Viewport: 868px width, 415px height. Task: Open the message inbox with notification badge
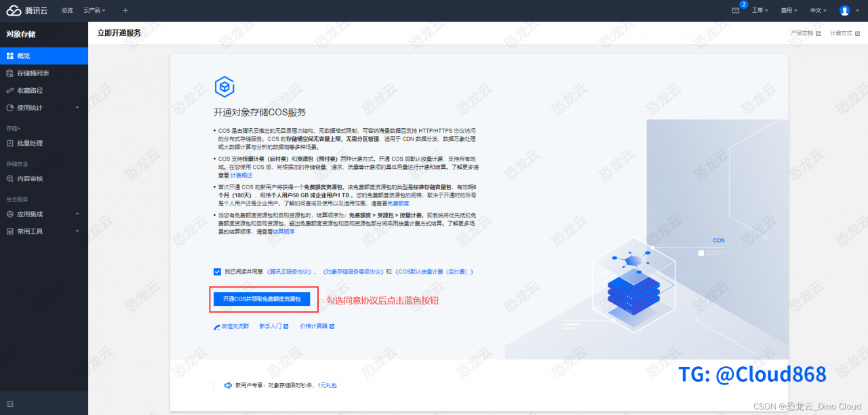[736, 10]
